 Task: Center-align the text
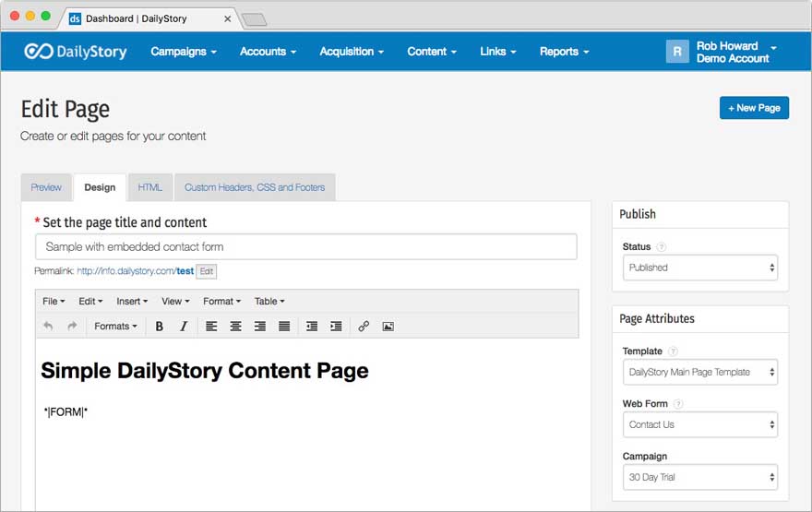(235, 327)
